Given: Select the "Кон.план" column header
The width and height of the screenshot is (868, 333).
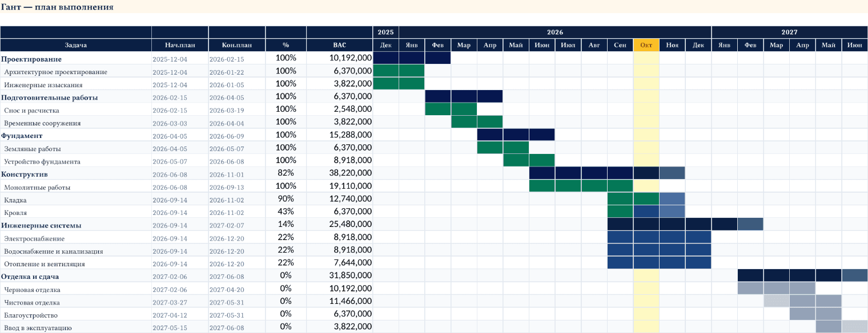Looking at the screenshot, I should (x=237, y=45).
